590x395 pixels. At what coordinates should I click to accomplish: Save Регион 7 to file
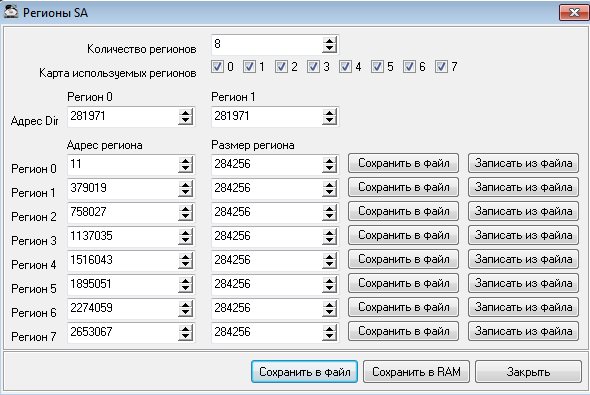[x=403, y=331]
